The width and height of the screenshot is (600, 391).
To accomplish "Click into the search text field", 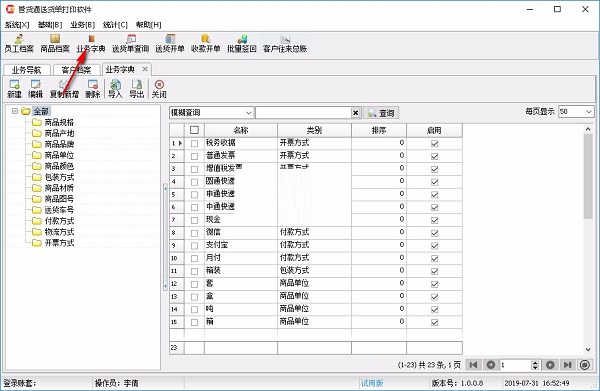I will [303, 113].
